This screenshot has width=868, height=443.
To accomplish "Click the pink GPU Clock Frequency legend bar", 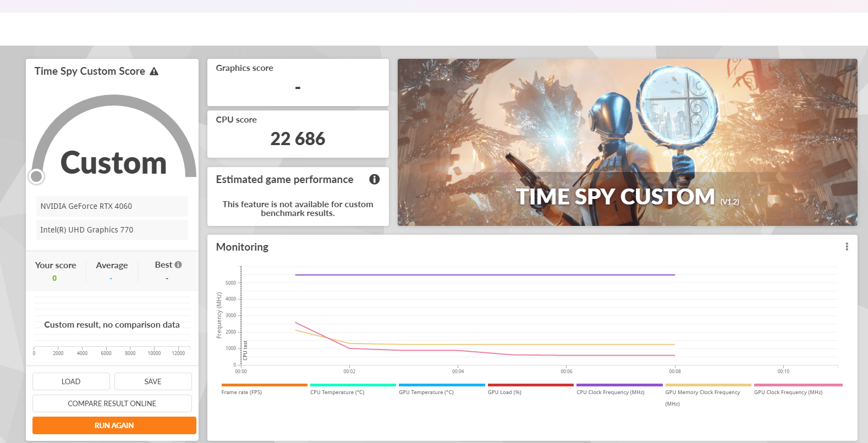I will (798, 385).
